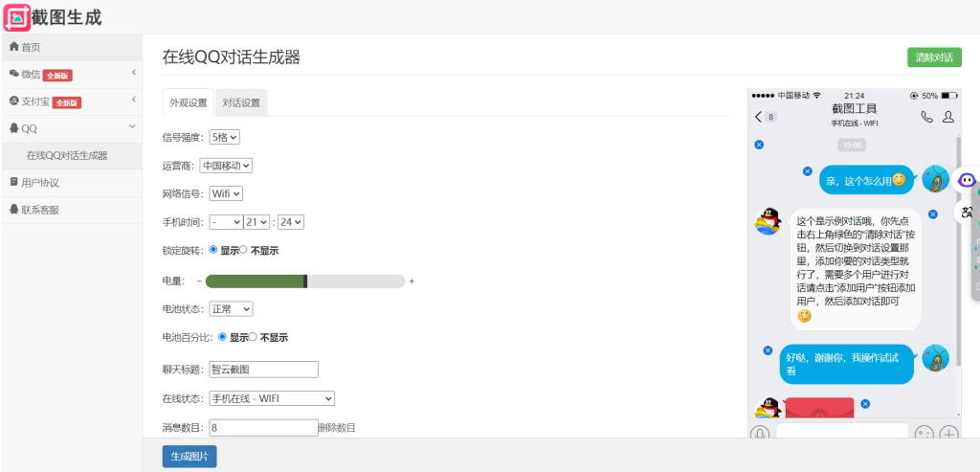This screenshot has width=980, height=472.
Task: Open the 信号强度 dropdown
Action: (224, 138)
